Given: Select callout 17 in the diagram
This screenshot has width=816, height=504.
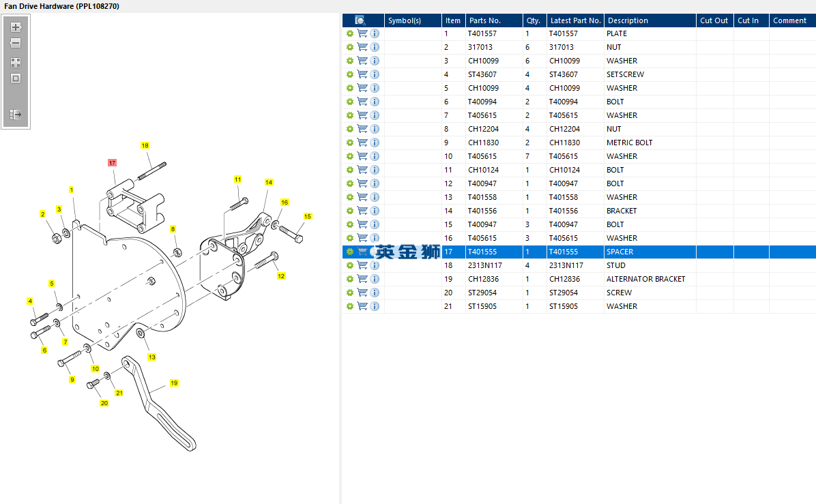Looking at the screenshot, I should click(x=112, y=163).
